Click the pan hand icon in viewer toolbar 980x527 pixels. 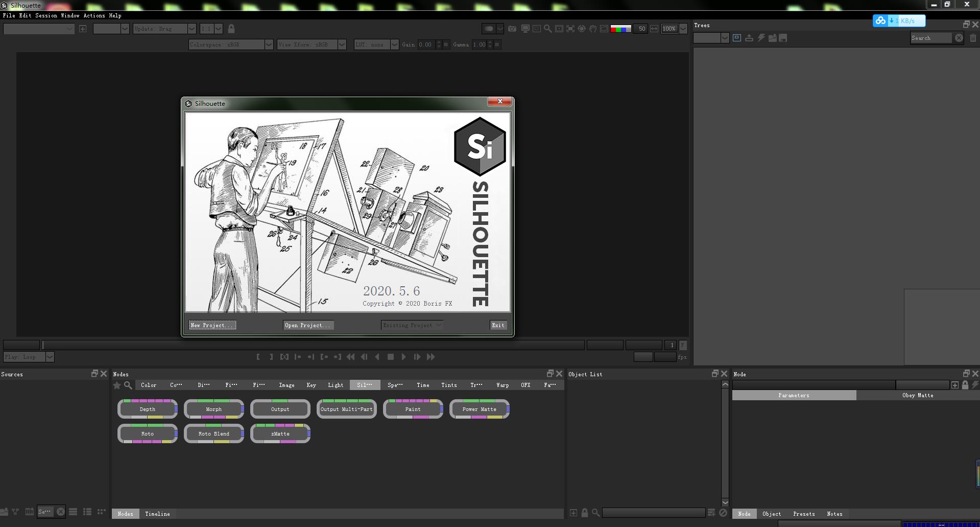pos(593,29)
